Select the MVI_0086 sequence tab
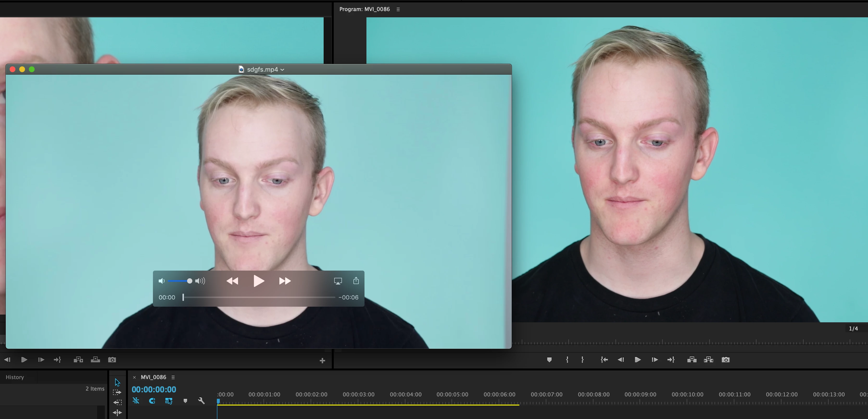Viewport: 868px width, 419px height. [153, 377]
